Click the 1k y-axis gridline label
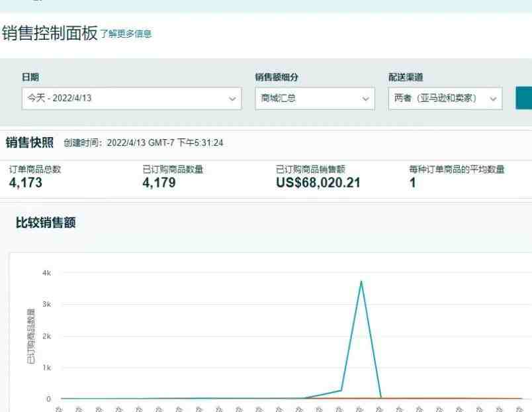This screenshot has height=412, width=532. (46, 368)
